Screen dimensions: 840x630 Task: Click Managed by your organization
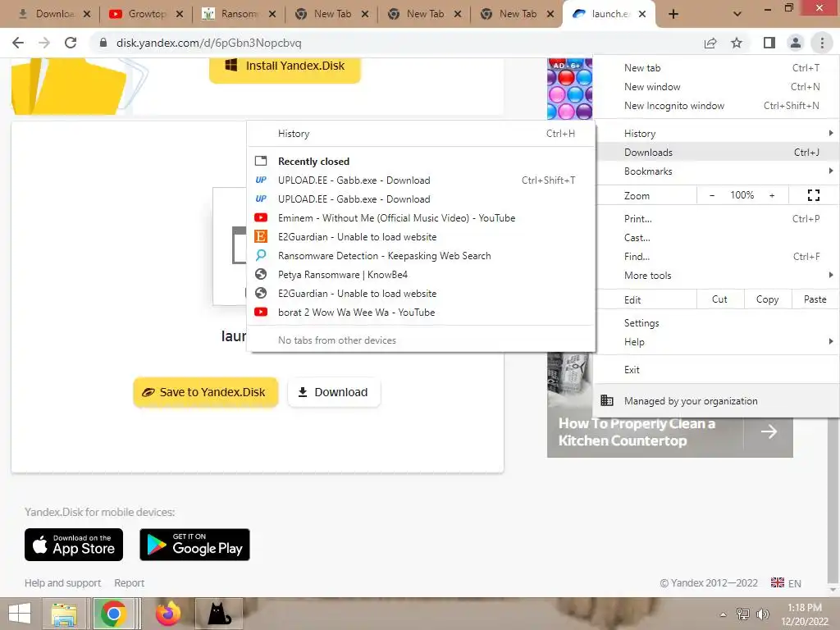click(x=717, y=400)
